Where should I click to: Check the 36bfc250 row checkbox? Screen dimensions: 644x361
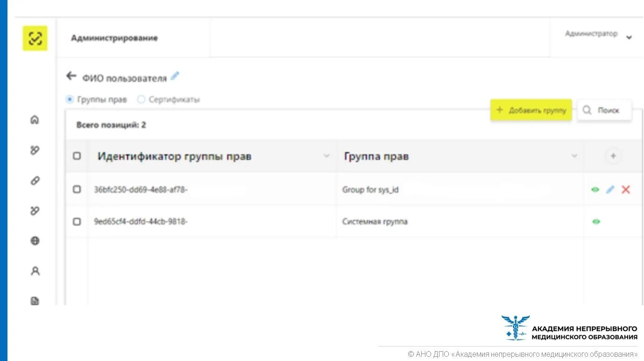77,189
